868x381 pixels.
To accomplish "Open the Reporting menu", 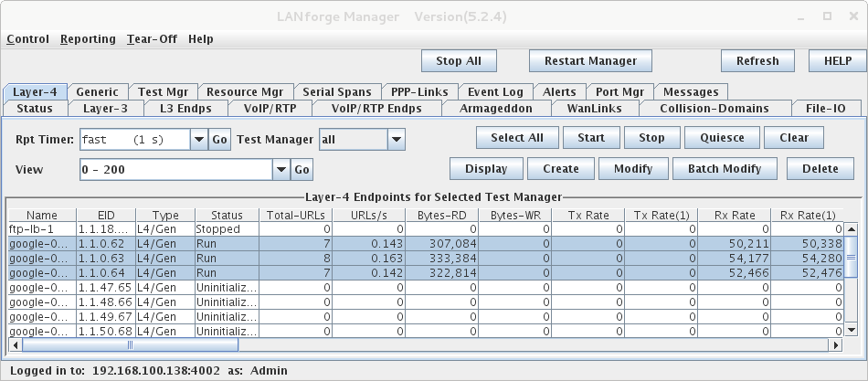I will tap(88, 39).
